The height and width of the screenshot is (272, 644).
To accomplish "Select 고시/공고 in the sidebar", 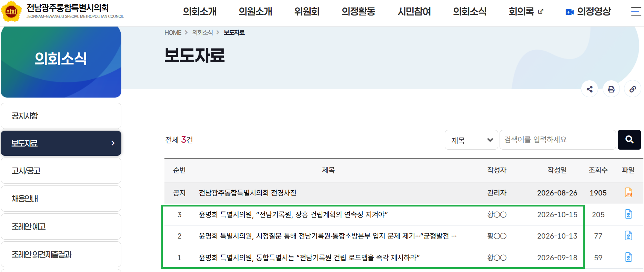I will (61, 171).
